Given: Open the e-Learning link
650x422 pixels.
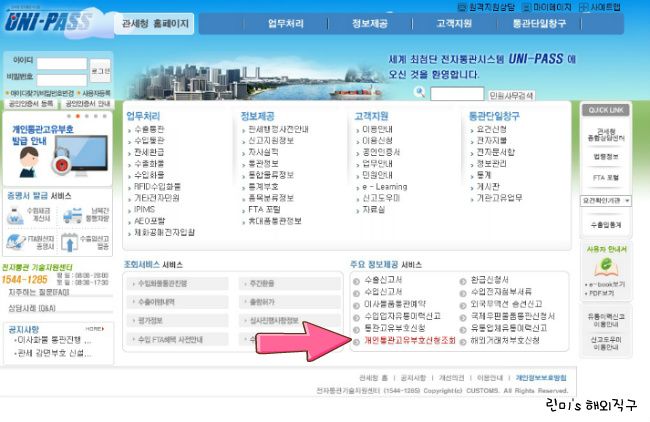Looking at the screenshot, I should 385,187.
